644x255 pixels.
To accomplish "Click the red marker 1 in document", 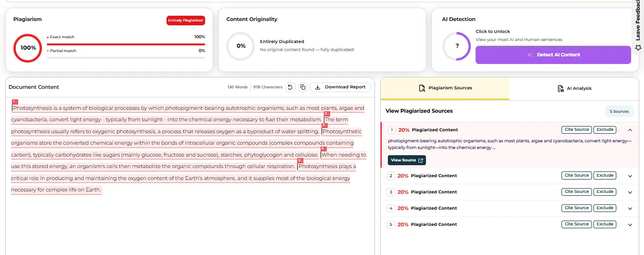I will pyautogui.click(x=15, y=102).
